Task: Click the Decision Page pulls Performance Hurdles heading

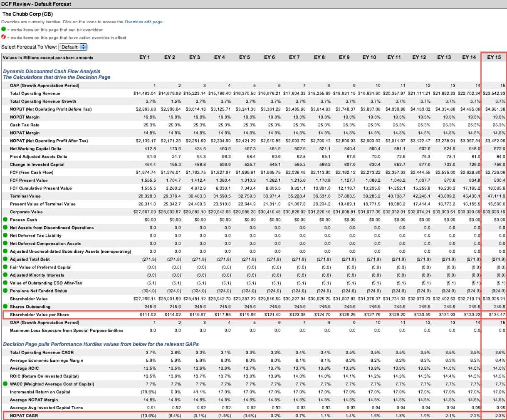Action: [101, 344]
